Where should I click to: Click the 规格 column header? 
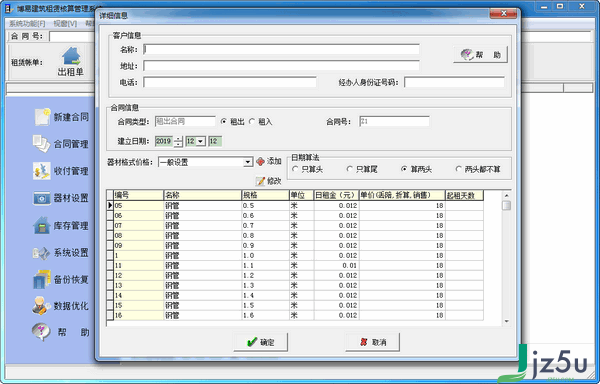[265, 195]
